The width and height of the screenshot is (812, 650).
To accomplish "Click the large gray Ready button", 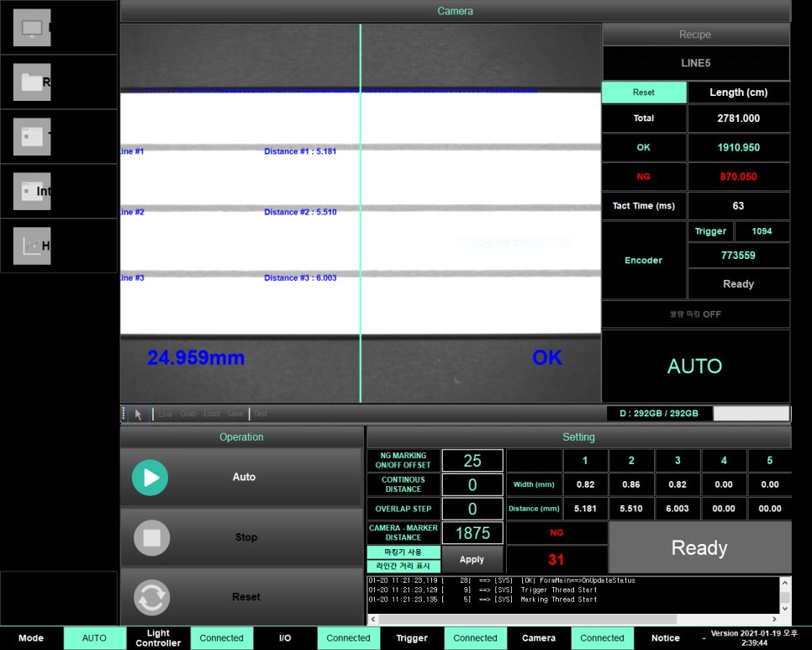I will 699,547.
